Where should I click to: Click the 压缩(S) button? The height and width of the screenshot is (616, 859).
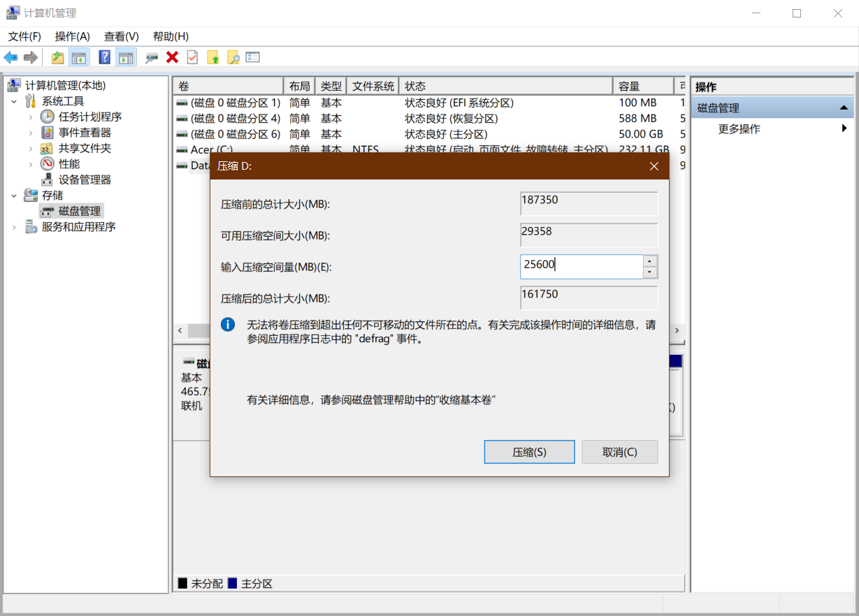pyautogui.click(x=529, y=452)
